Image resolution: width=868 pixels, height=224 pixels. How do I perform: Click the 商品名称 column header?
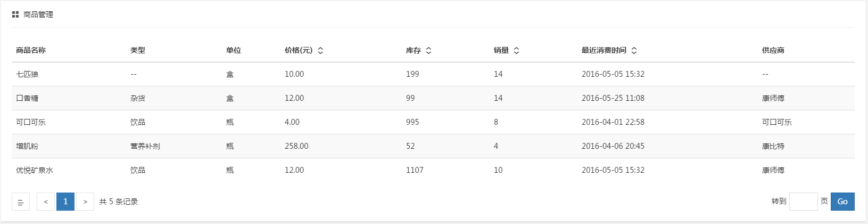click(31, 50)
